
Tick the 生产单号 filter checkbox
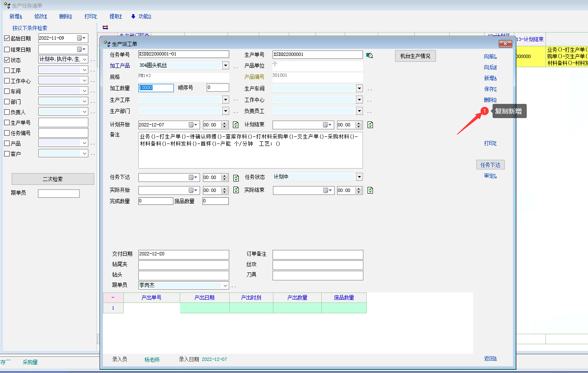pyautogui.click(x=7, y=123)
